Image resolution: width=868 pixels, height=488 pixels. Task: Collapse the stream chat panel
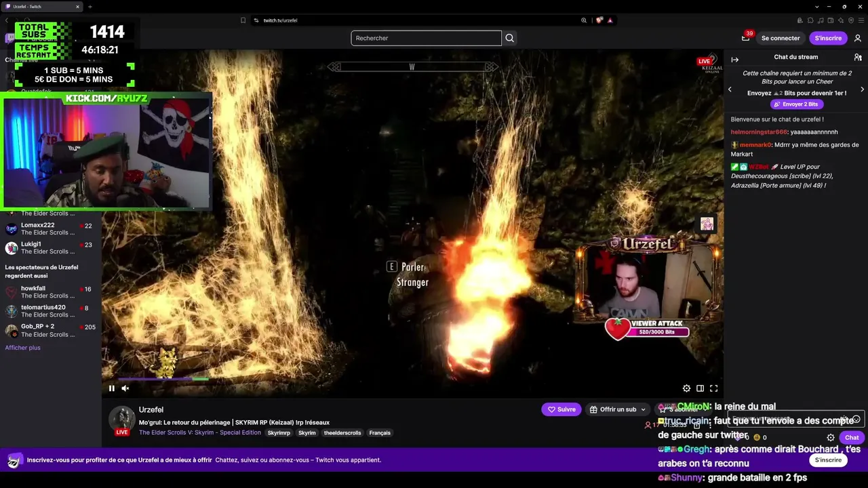point(734,60)
